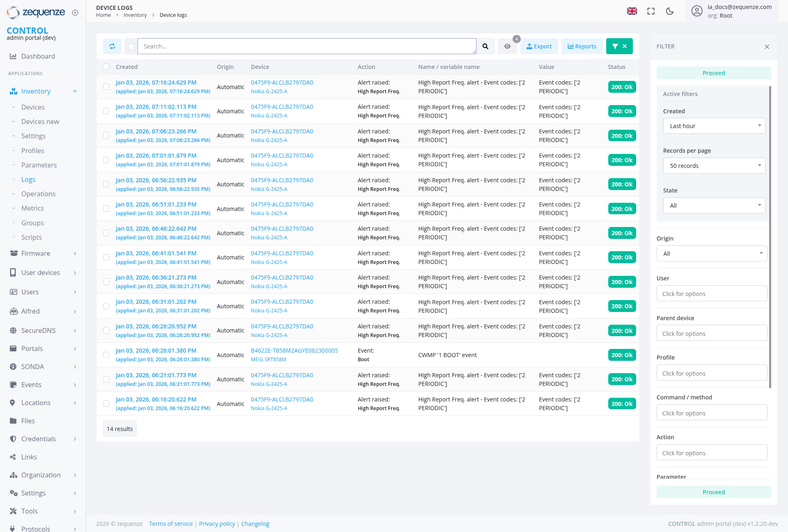Select the row created 06:56:22.935 PM

[106, 184]
